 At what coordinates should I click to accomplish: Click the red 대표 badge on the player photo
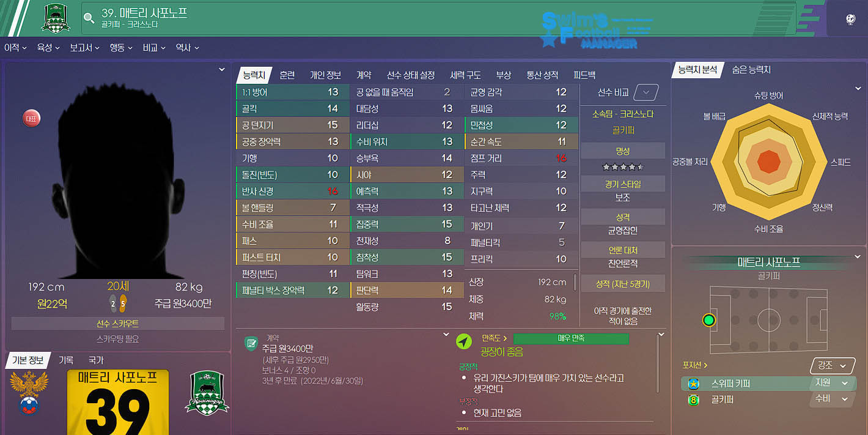coord(31,118)
